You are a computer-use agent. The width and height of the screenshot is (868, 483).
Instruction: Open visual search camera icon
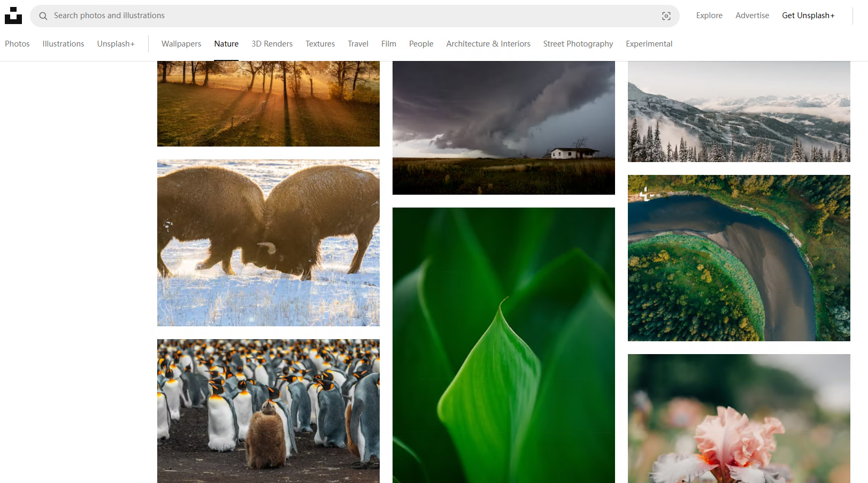[x=666, y=16]
